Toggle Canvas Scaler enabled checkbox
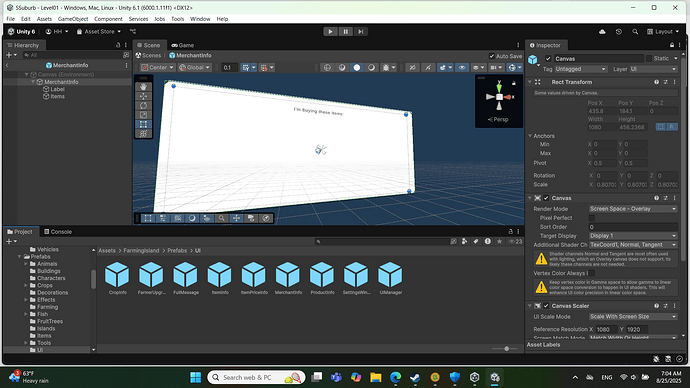The image size is (690, 388). [546, 306]
